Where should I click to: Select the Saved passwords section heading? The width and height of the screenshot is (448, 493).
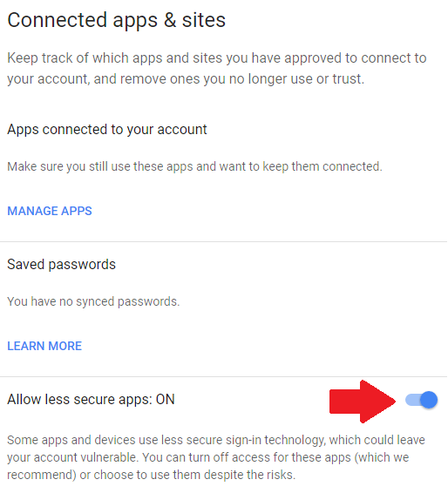click(x=61, y=265)
